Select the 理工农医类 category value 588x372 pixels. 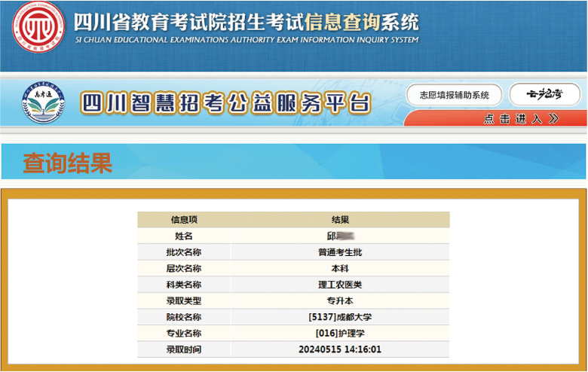pyautogui.click(x=340, y=285)
